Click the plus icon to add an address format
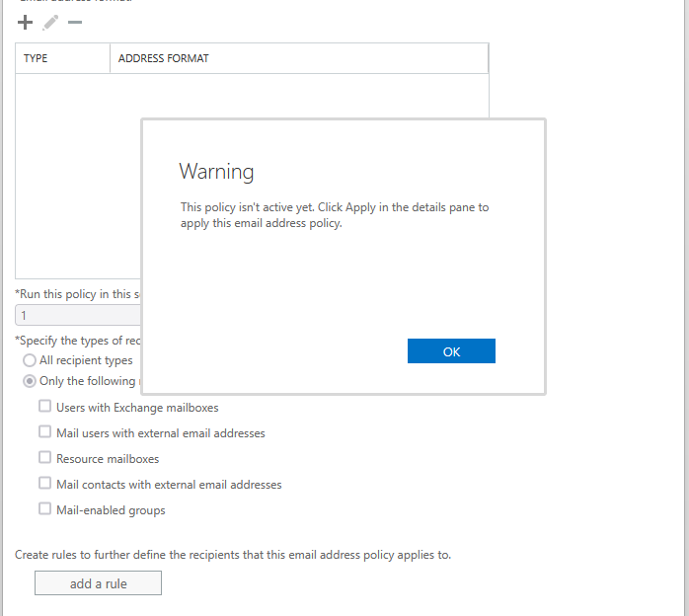This screenshot has height=616, width=689. 26,22
